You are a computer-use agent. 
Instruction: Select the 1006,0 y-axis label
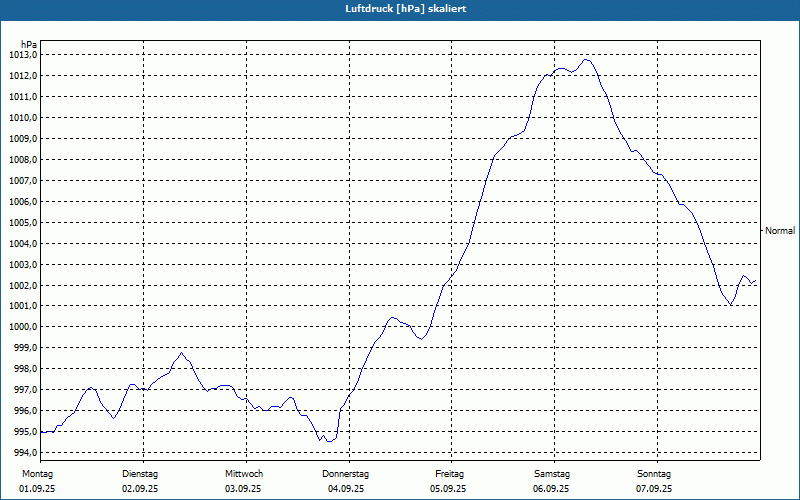tap(22, 201)
